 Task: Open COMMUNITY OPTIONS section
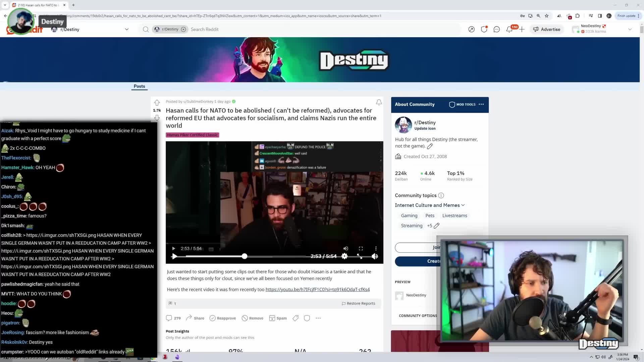(418, 316)
